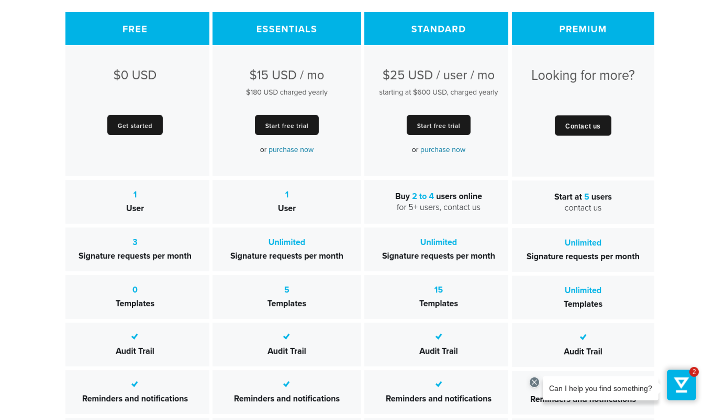Image resolution: width=715 pixels, height=420 pixels.
Task: Click Standard plan Audit Trail checkmark
Action: [439, 337]
